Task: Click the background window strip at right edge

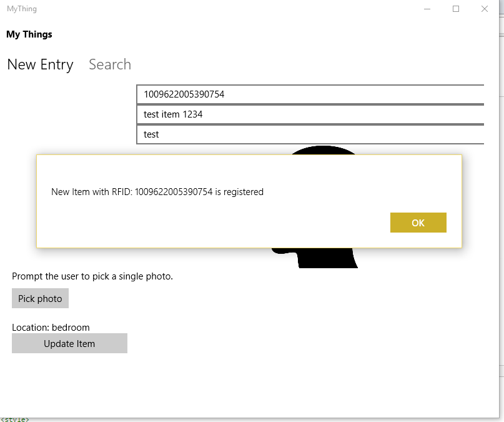Action: [502, 188]
